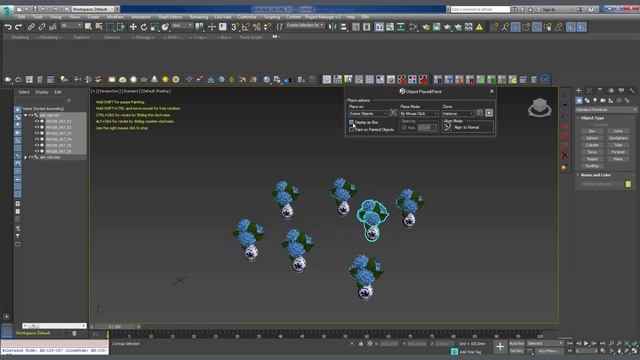The image size is (640, 360).
Task: Activate the Select and Rotate tool
Action: 144,27
